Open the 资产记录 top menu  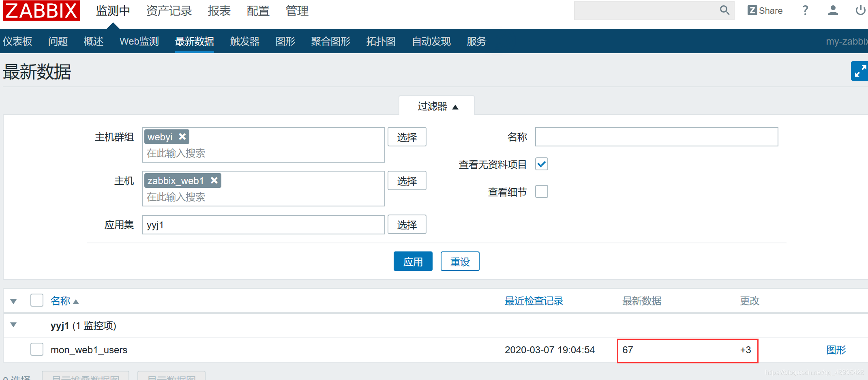click(169, 11)
